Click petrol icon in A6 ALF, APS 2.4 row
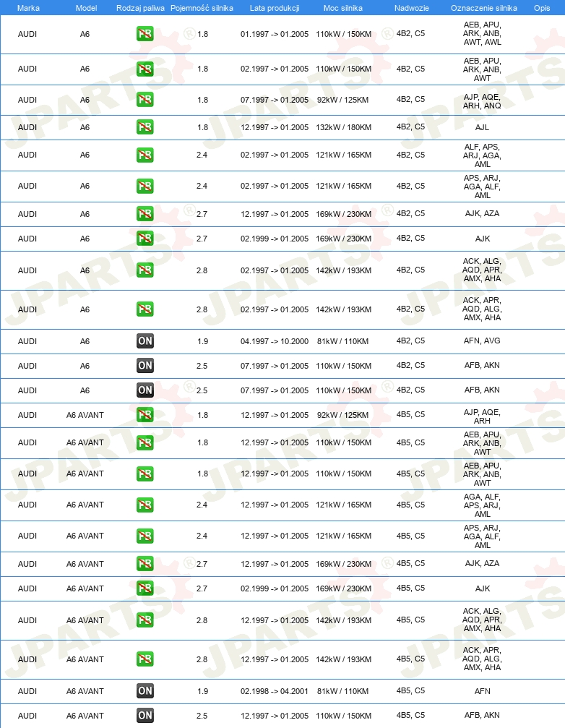This screenshot has width=565, height=728. (x=145, y=155)
